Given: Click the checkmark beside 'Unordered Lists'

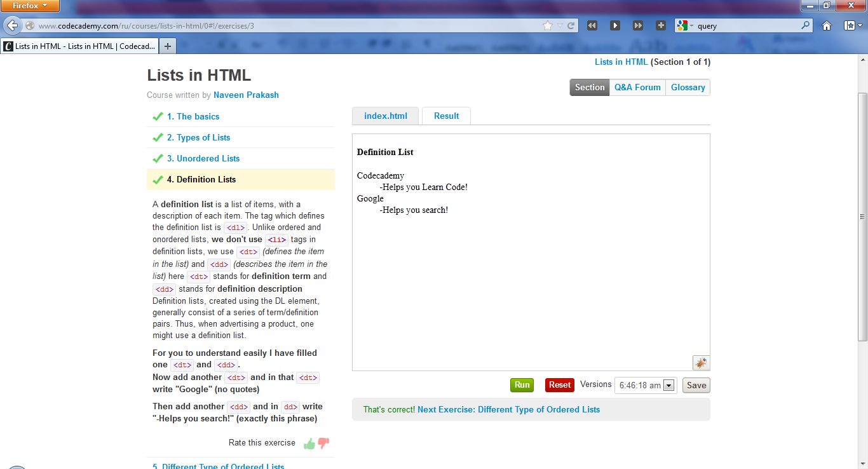Looking at the screenshot, I should point(158,158).
